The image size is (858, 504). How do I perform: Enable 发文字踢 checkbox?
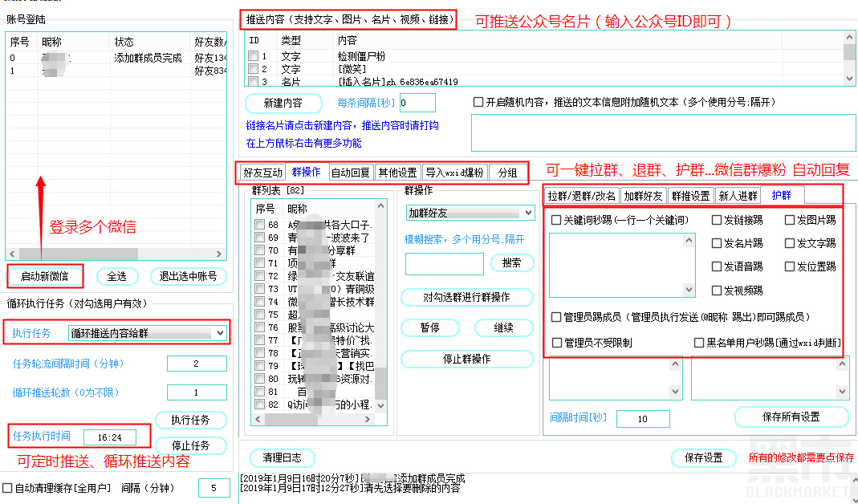790,243
